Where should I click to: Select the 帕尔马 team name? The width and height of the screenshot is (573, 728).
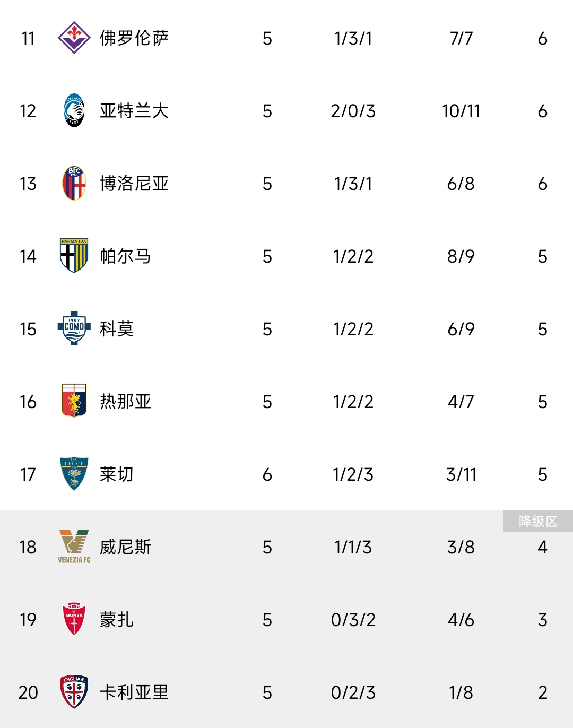126,256
